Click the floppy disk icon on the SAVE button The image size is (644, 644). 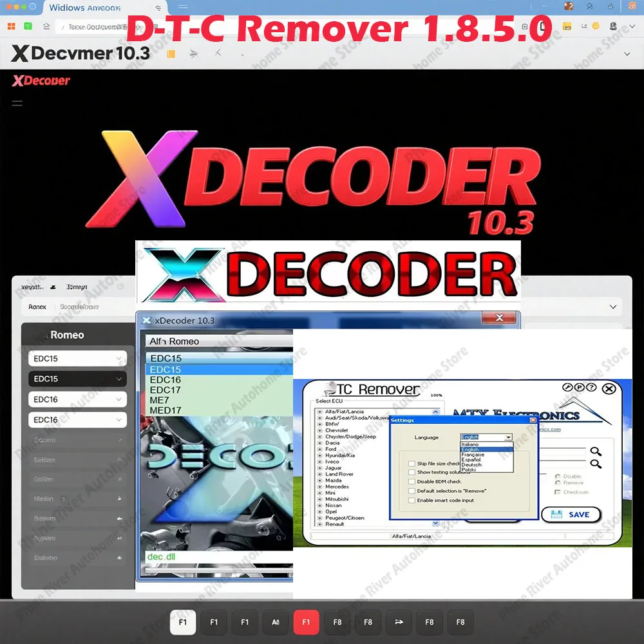(x=556, y=514)
